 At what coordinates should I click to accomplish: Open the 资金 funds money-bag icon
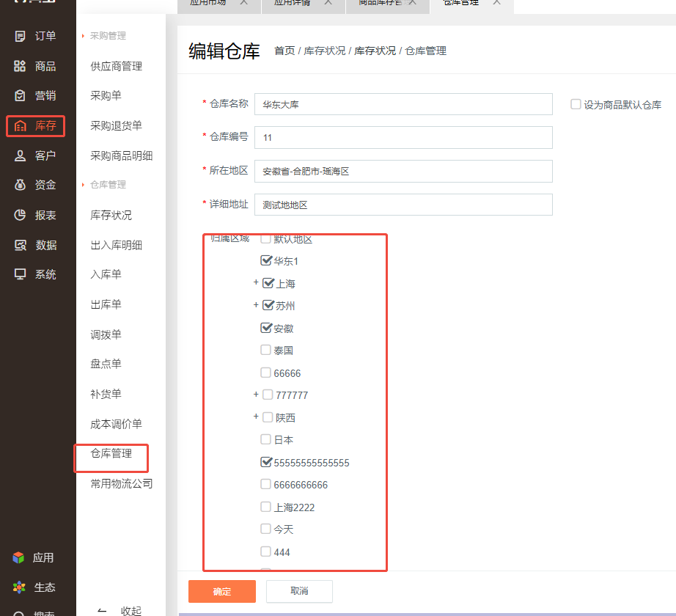point(20,185)
